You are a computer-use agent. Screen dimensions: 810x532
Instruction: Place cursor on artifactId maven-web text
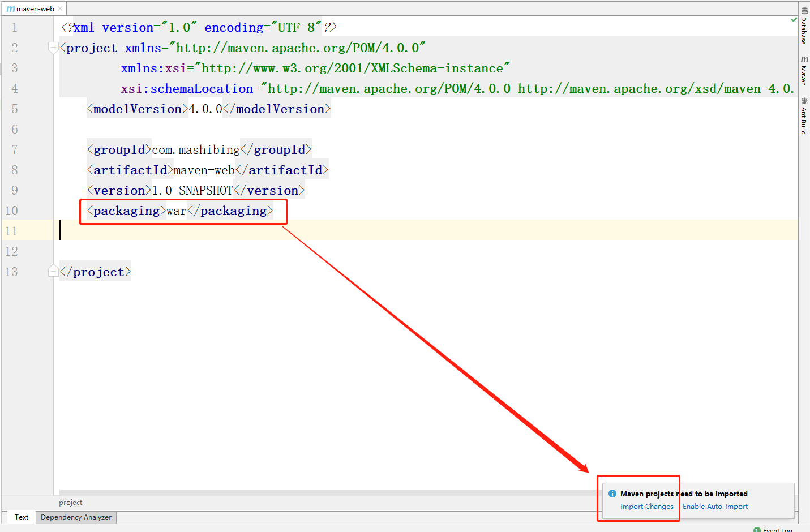[x=204, y=170]
